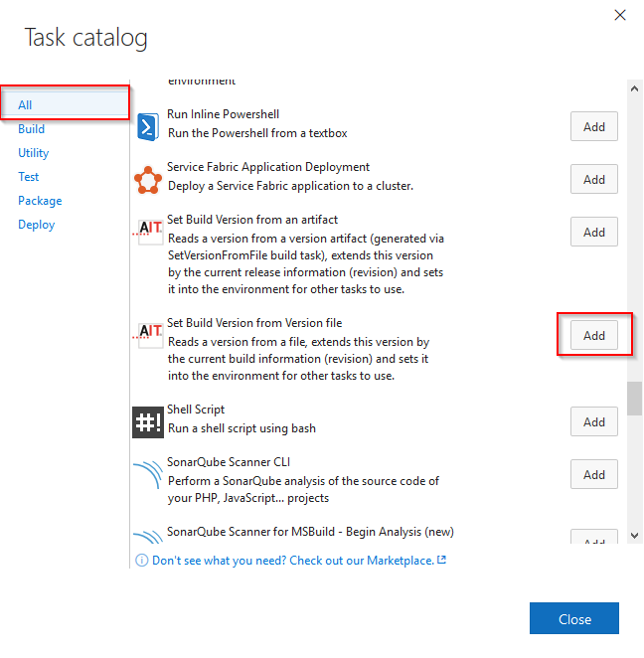Click 'Set Build Version from an artifact' title
The height and width of the screenshot is (658, 644).
[252, 220]
